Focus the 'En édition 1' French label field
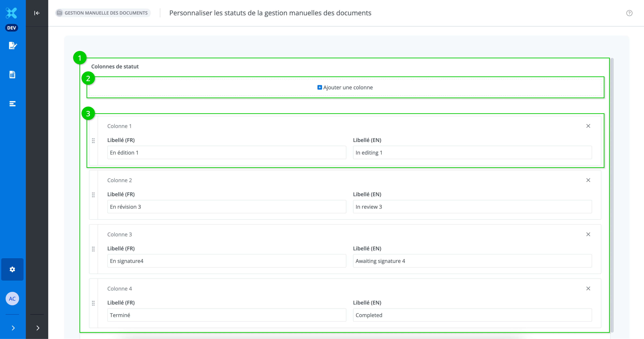 click(x=227, y=152)
